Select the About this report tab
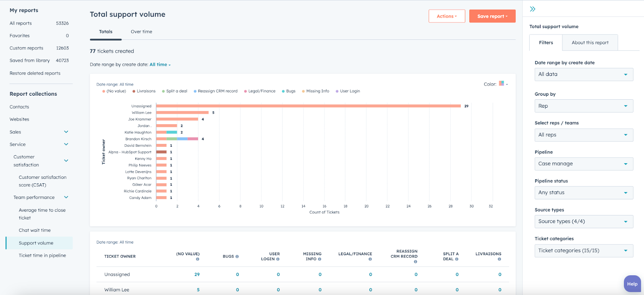Image resolution: width=644 pixels, height=295 pixels. pyautogui.click(x=590, y=43)
